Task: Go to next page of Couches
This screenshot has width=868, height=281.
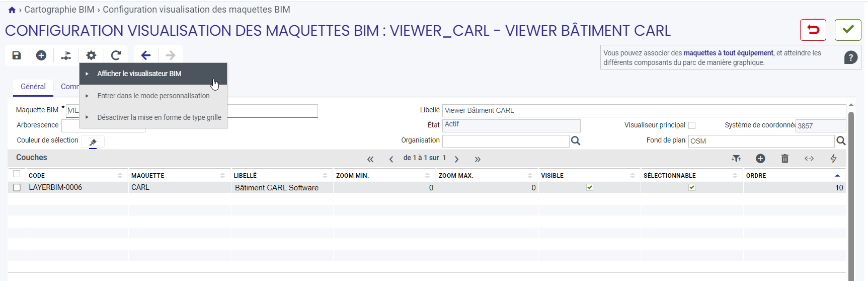Action: (x=456, y=159)
